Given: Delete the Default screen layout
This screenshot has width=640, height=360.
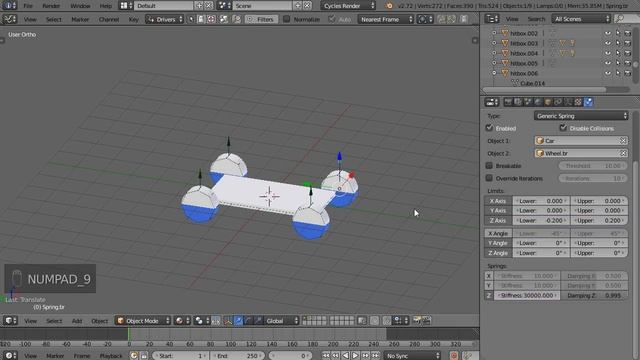Looking at the screenshot, I should 209,6.
